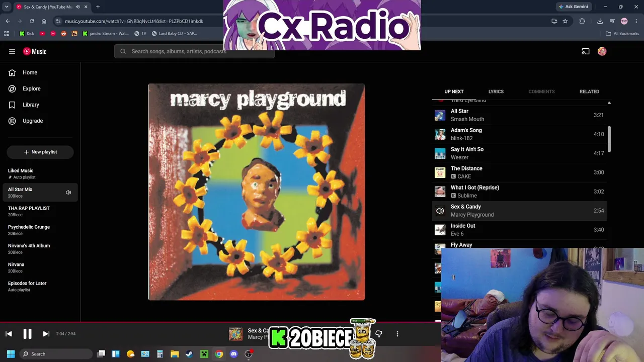Click the All Star queue thumbnail
The image size is (644, 362).
[x=440, y=115]
